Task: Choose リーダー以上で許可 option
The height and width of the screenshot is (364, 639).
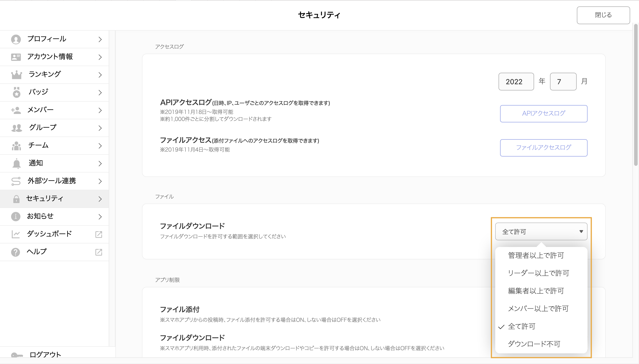Action: (541, 273)
